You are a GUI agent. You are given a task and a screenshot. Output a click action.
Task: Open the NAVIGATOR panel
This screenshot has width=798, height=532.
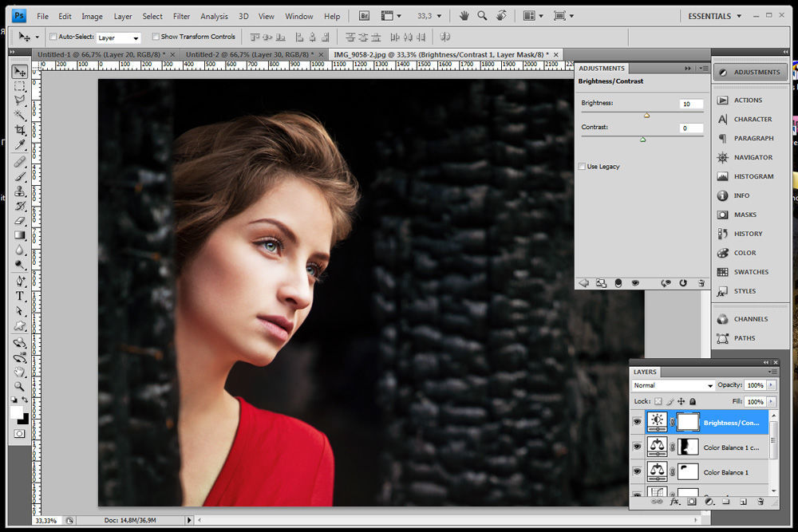point(750,157)
